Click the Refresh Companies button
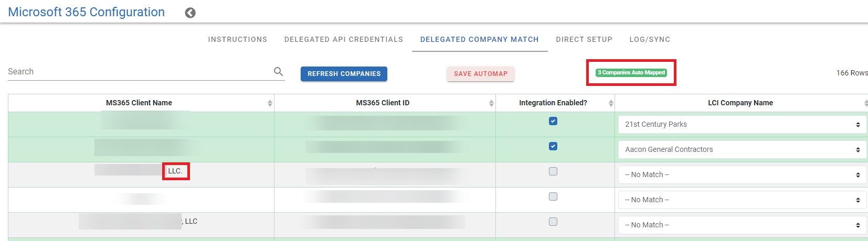Image resolution: width=868 pixels, height=241 pixels. tap(344, 74)
